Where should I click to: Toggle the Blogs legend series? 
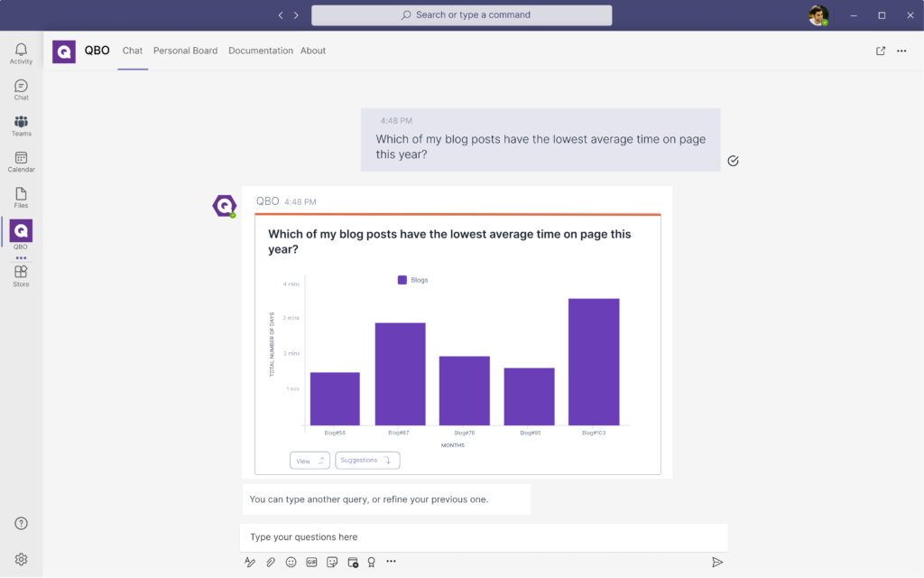click(x=412, y=280)
